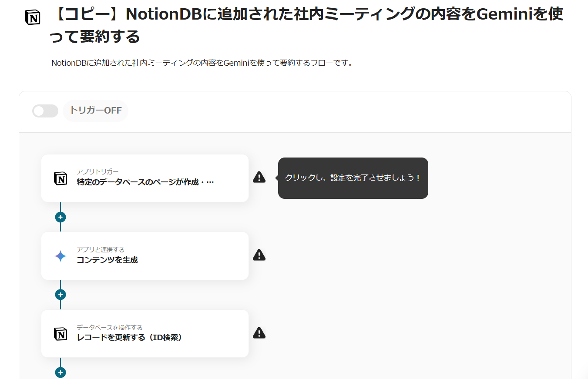
Task: Click the Notion logo beside the flow title
Action: [x=33, y=17]
